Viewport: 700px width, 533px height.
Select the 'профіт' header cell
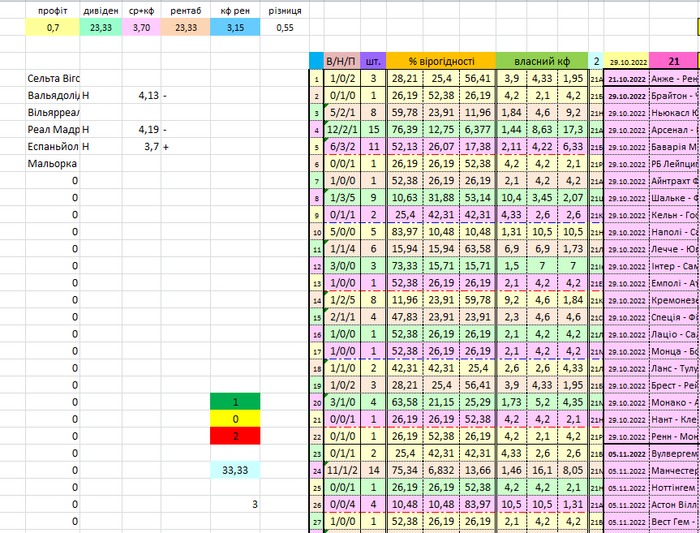[x=53, y=11]
